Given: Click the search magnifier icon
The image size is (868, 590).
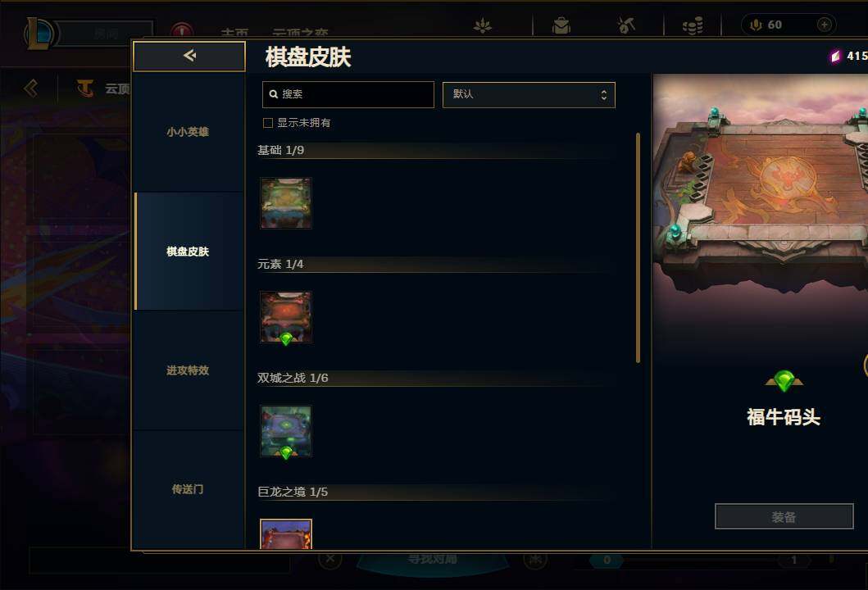Looking at the screenshot, I should click(x=274, y=94).
